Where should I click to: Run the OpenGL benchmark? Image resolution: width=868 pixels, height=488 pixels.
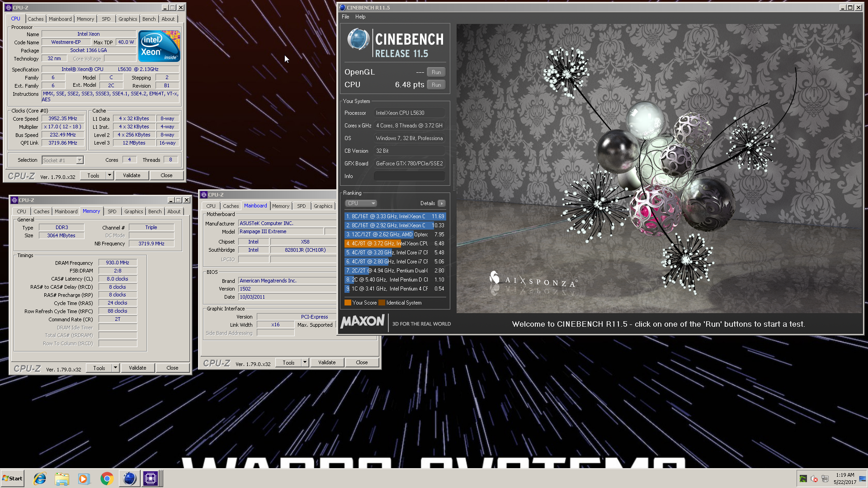436,72
